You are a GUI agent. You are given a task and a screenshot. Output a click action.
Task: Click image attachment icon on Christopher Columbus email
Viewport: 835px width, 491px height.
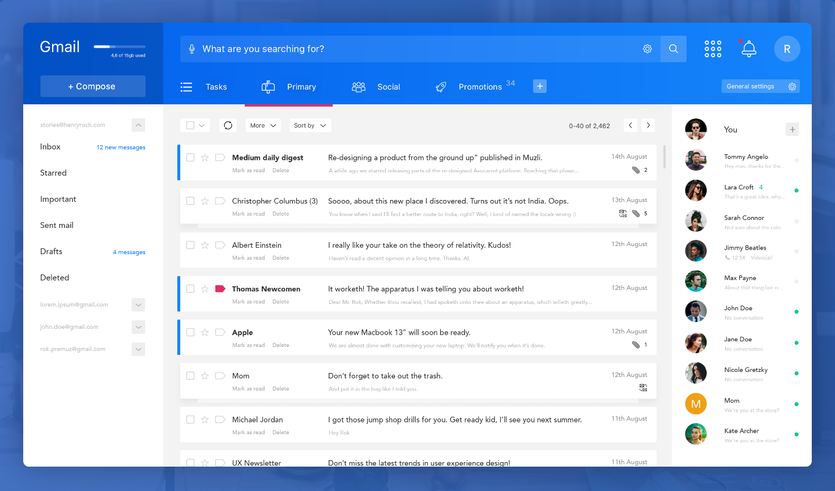coord(623,214)
